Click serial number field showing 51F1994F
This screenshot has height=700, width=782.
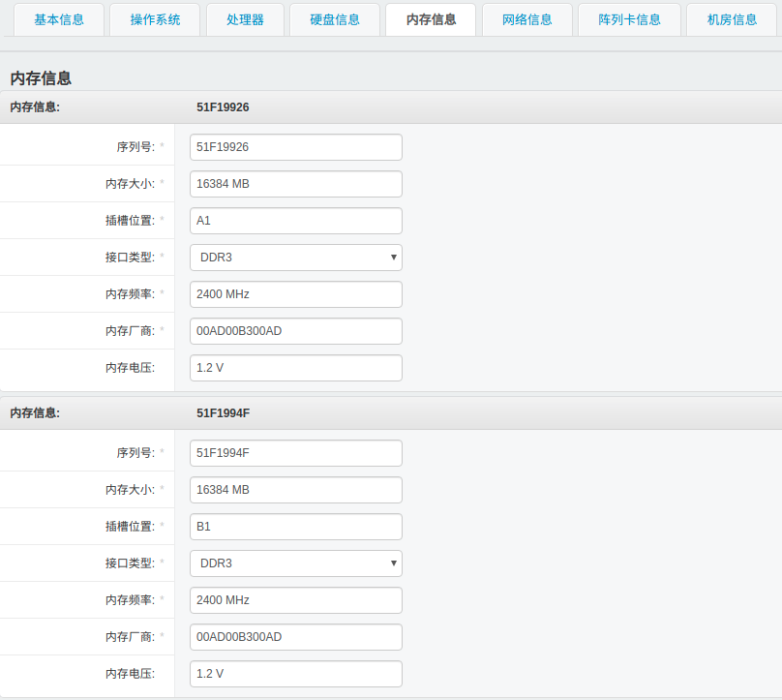295,452
